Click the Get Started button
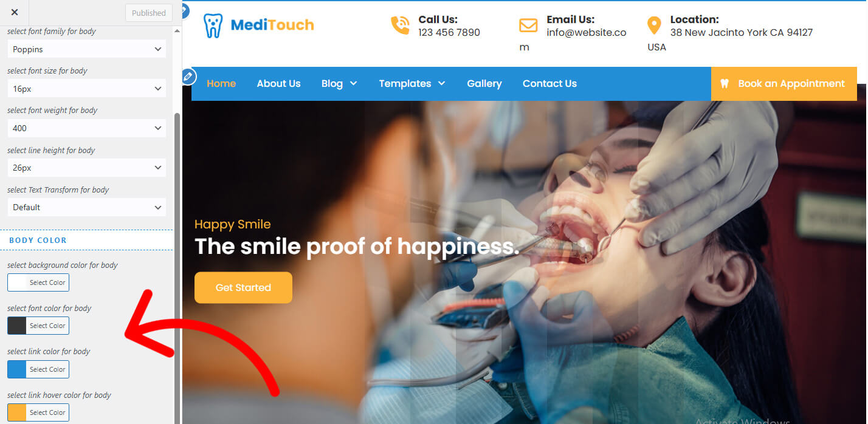This screenshot has height=424, width=868. click(x=243, y=287)
